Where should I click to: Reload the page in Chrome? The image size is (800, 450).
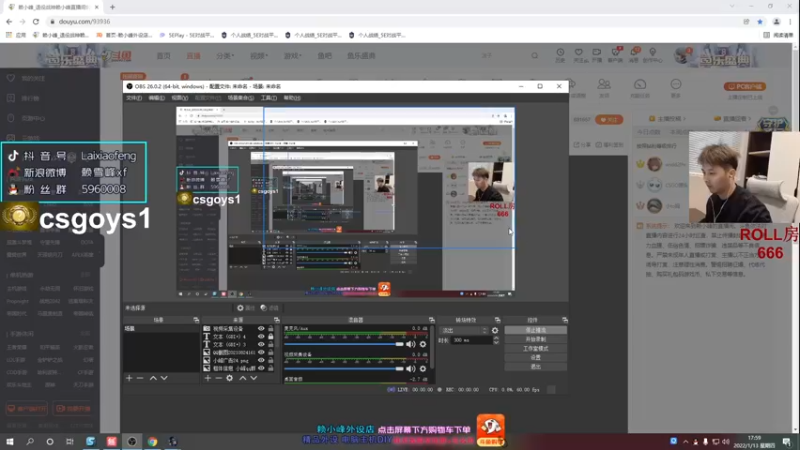(36, 21)
